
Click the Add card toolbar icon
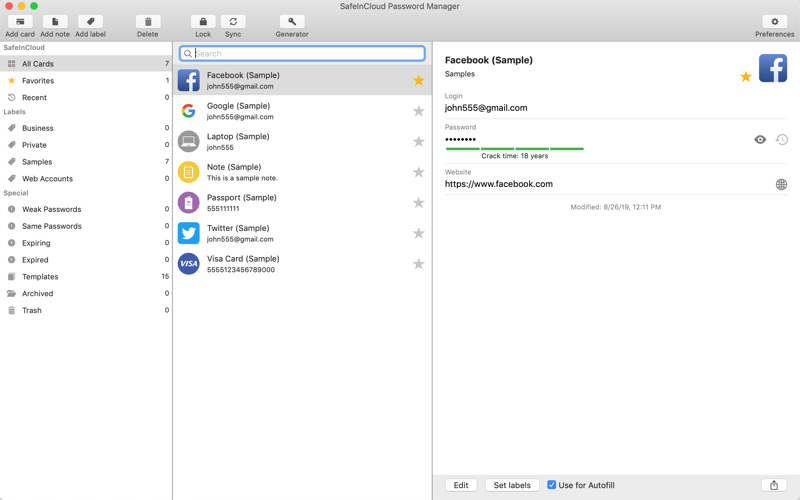[20, 21]
